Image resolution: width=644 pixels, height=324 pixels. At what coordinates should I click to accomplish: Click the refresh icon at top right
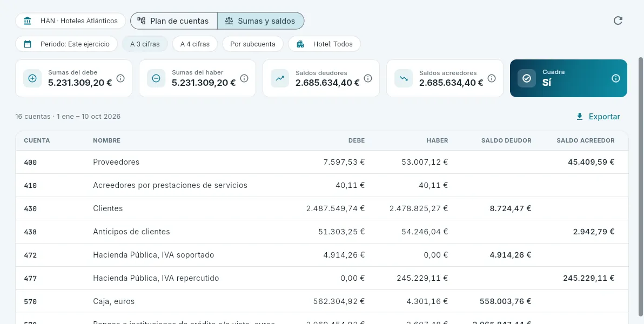coord(618,21)
